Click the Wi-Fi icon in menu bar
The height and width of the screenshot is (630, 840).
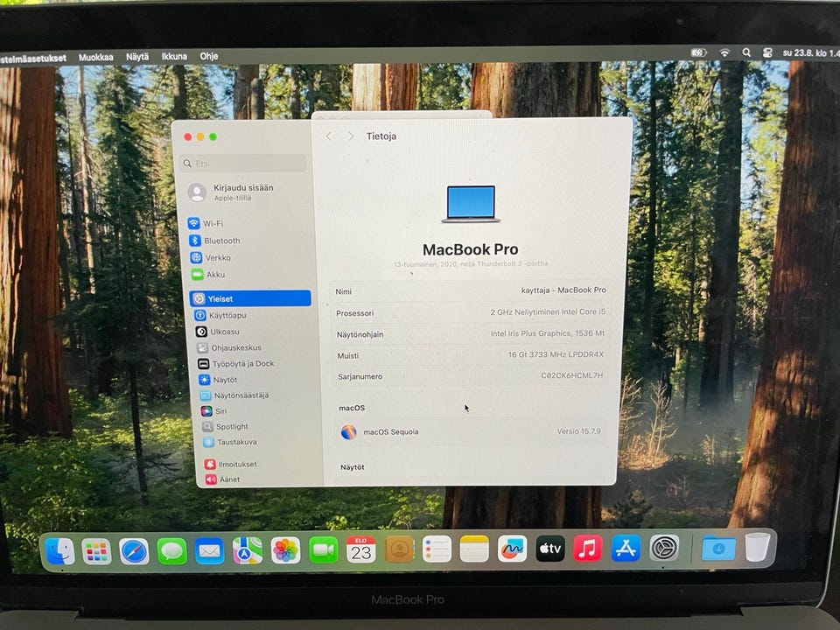pos(724,52)
